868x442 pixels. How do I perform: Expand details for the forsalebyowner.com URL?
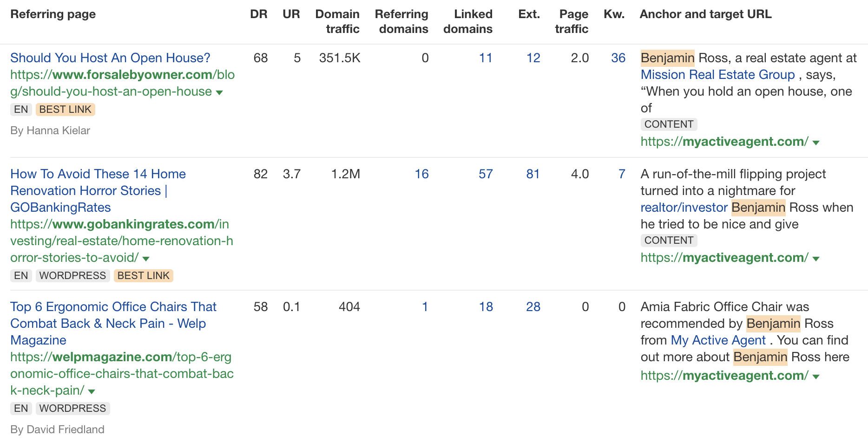(219, 92)
